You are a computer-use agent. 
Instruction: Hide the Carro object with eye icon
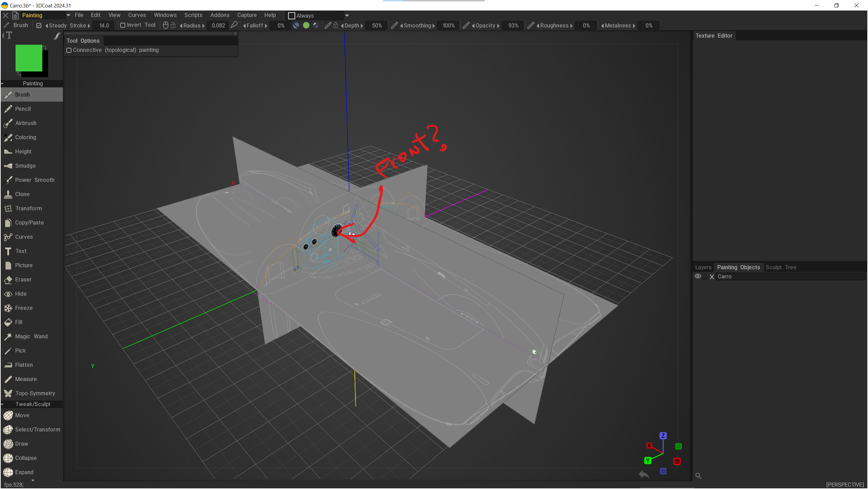698,276
